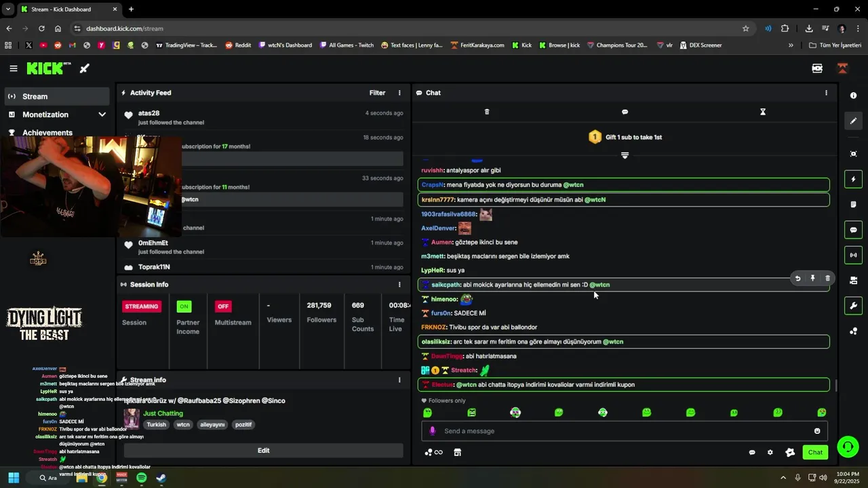
Task: Open the DEX Screener bookmark
Action: [x=700, y=45]
